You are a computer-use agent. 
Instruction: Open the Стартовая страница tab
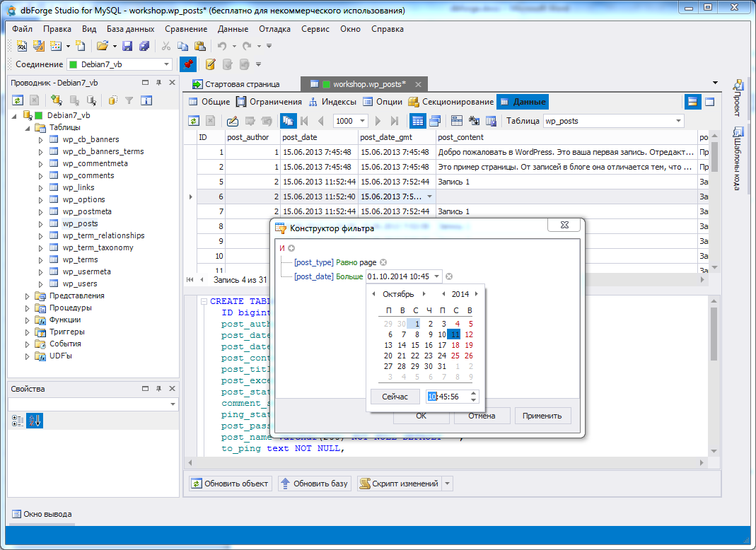[x=236, y=84]
